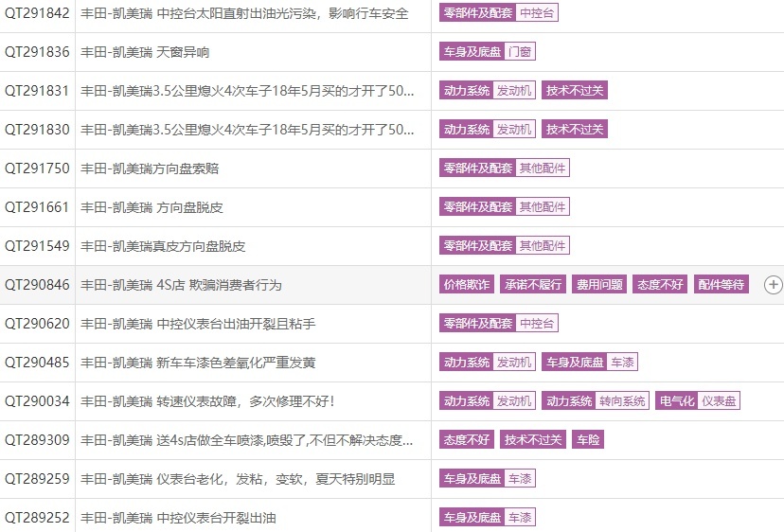
Task: Open the 3.5公里熄火4次 title in QT291830 row
Action: (247, 130)
